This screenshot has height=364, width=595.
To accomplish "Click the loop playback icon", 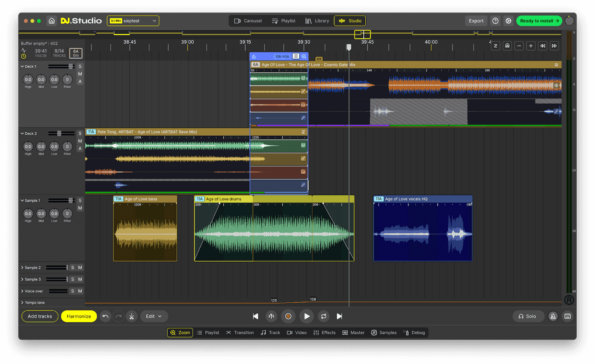I will click(x=324, y=316).
